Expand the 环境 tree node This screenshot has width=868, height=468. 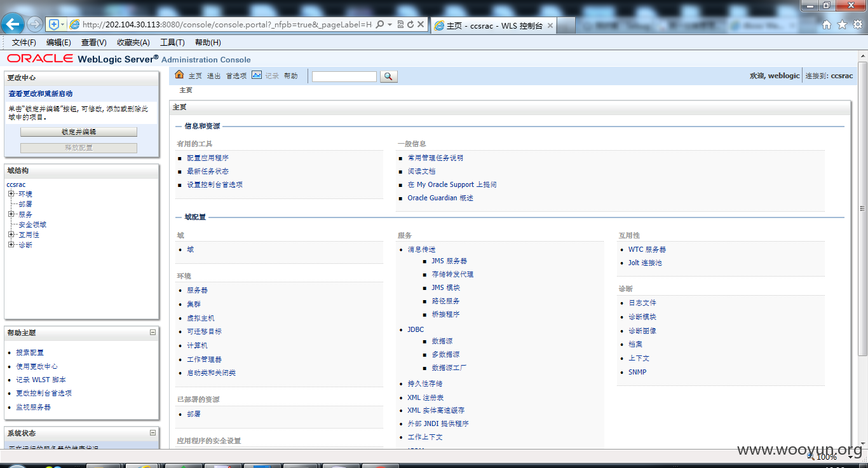coord(11,194)
